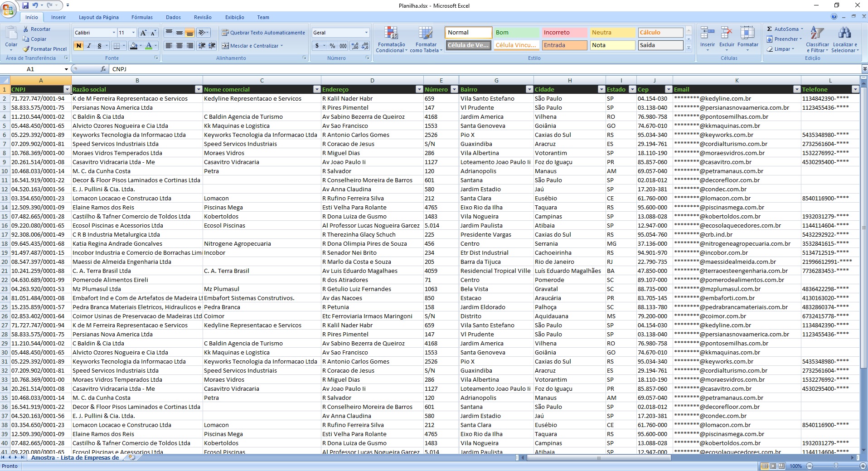The height and width of the screenshot is (471, 868).
Task: Apply the thousands separator 000 style
Action: pos(343,46)
